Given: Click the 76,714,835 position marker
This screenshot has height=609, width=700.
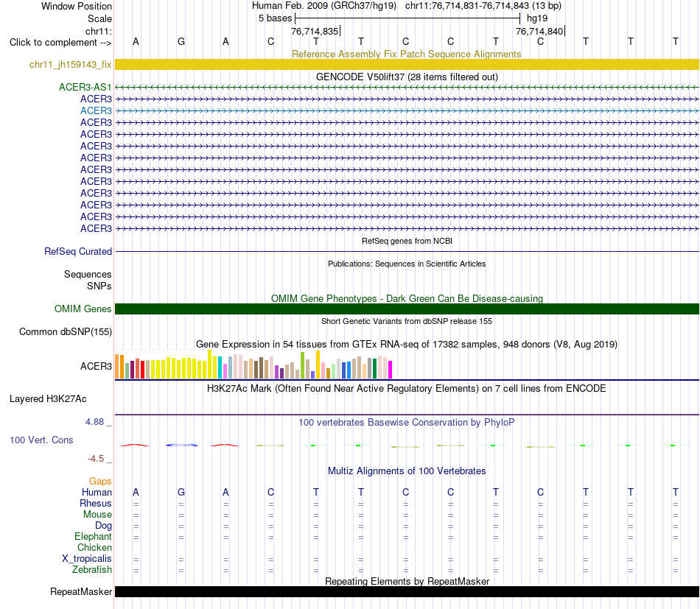Looking at the screenshot, I should point(315,31).
